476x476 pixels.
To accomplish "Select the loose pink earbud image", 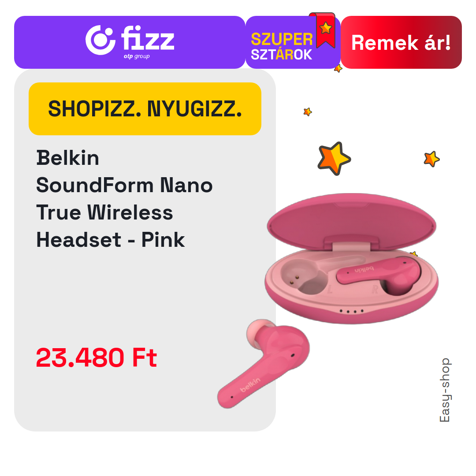I will point(263,363).
